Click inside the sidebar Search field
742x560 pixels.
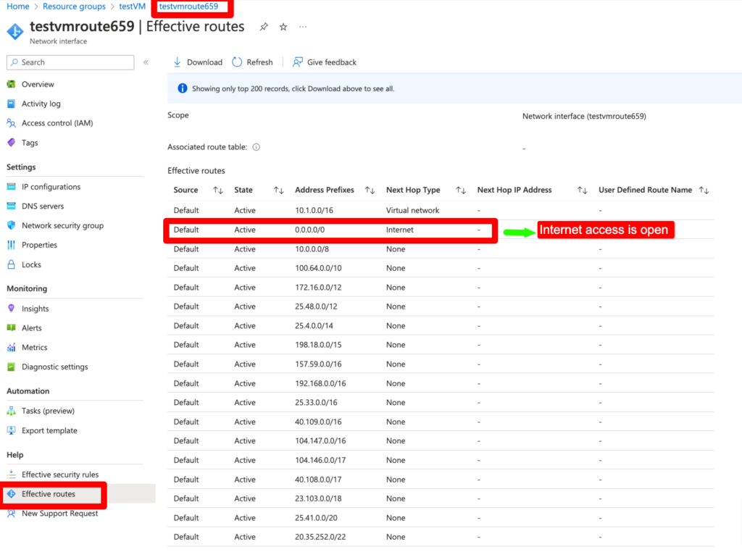click(x=70, y=62)
